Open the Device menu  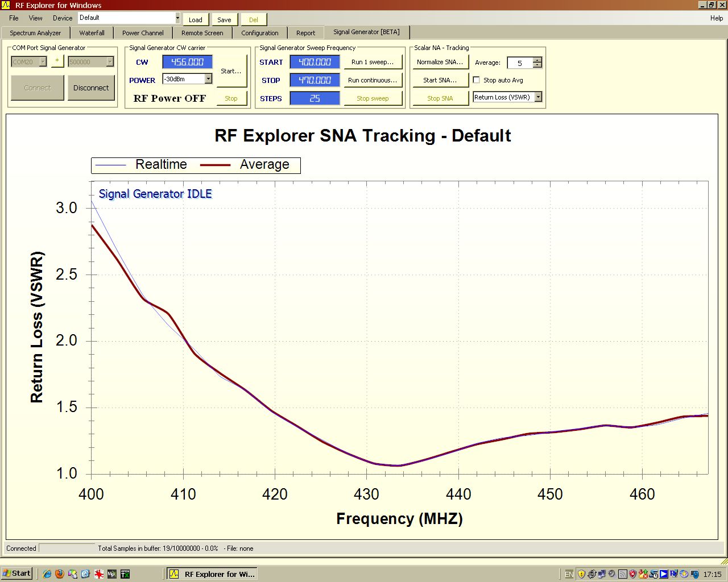pos(63,18)
